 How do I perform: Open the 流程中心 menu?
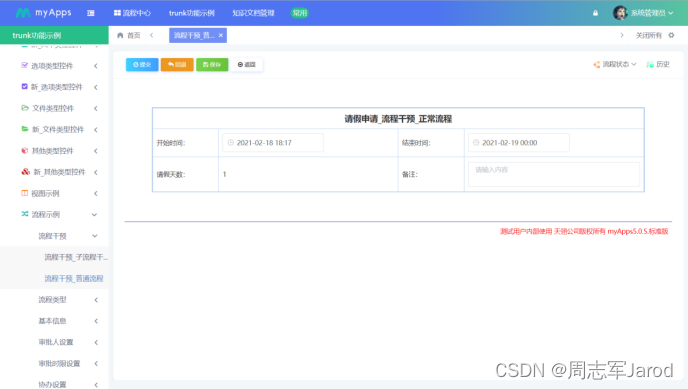(132, 13)
